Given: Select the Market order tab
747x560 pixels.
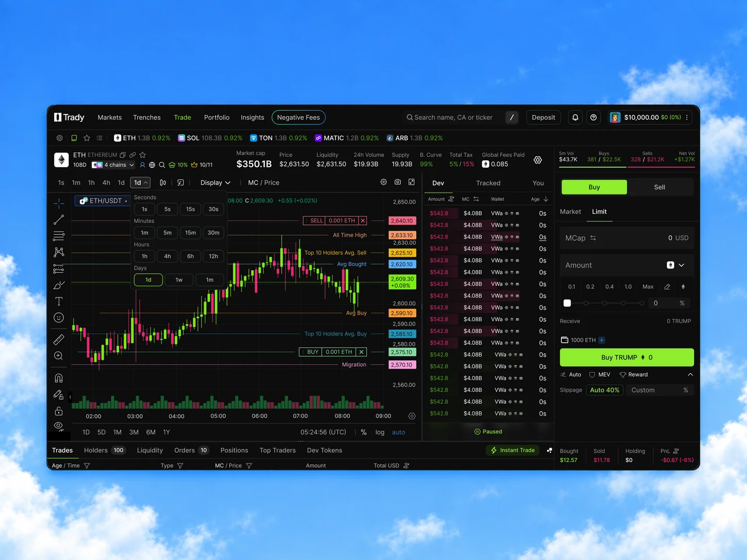Looking at the screenshot, I should 571,212.
